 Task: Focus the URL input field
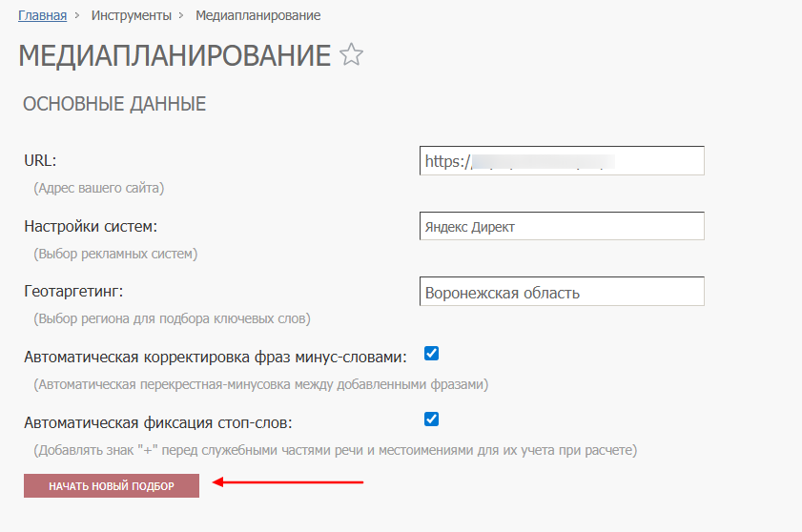(562, 161)
